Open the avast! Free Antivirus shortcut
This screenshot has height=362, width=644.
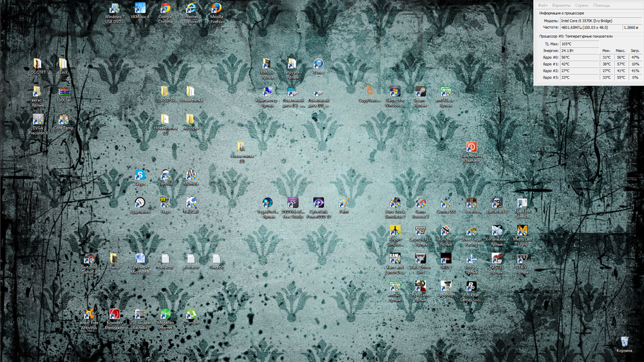click(x=89, y=319)
